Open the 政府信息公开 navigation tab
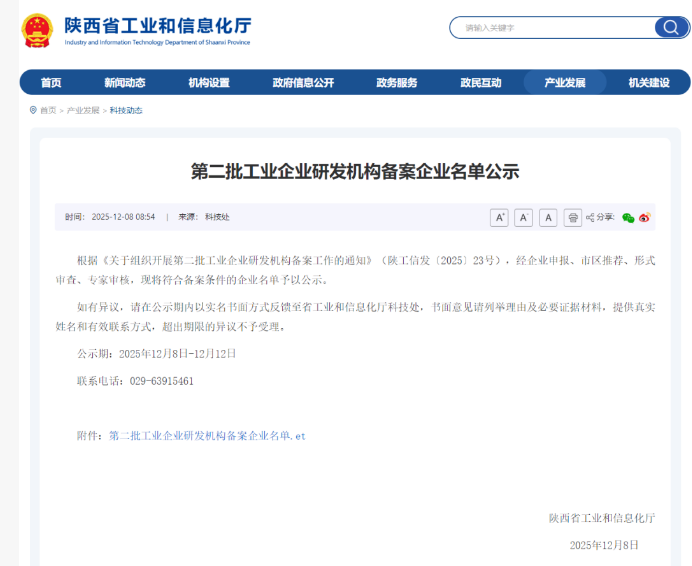 pos(303,83)
